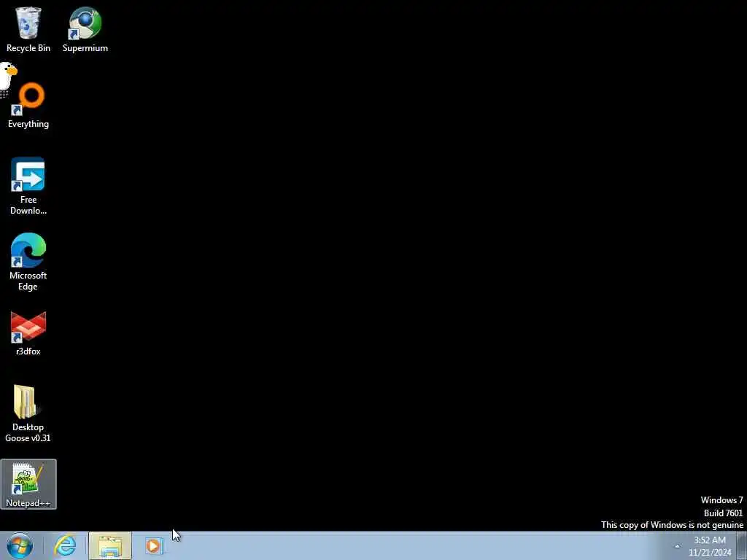Launch Internet Explorer from the taskbar
747x560 pixels.
[65, 545]
